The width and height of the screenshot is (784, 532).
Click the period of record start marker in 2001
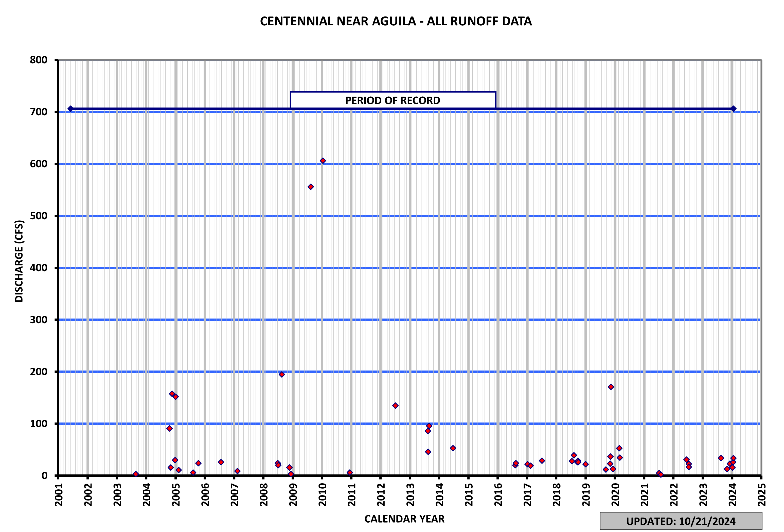click(70, 109)
